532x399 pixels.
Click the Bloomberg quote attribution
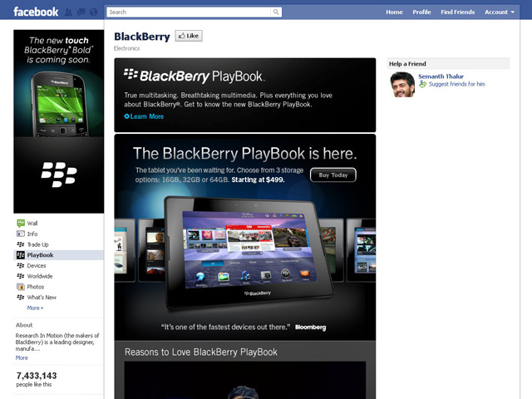coord(310,327)
